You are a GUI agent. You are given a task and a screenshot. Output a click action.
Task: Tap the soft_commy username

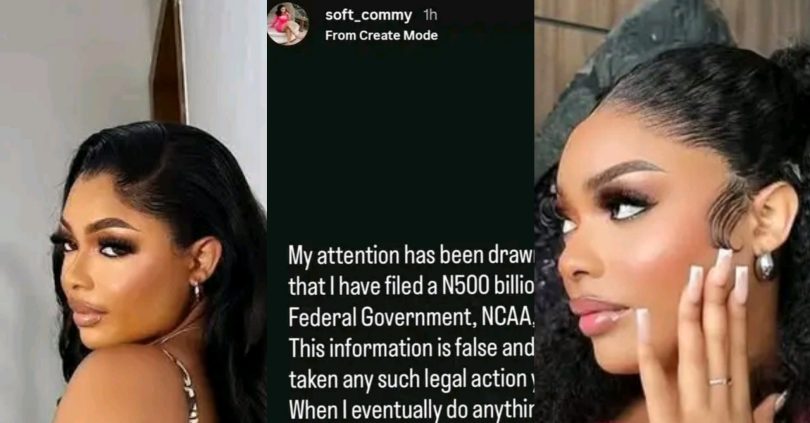pos(368,15)
